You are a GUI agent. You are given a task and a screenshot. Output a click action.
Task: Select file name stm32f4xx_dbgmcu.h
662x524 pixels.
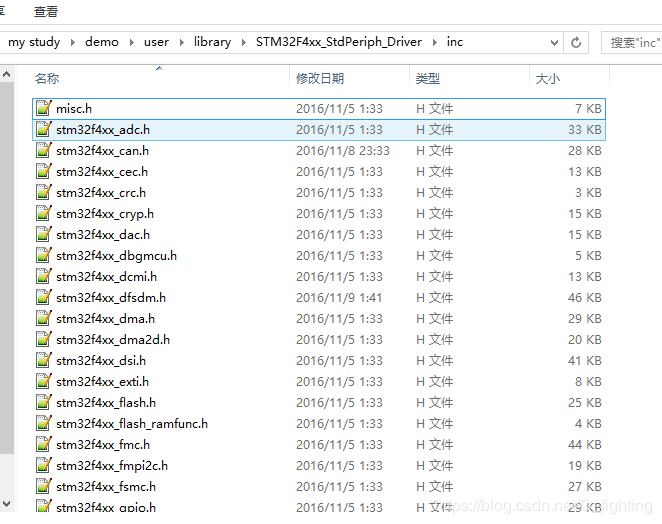tap(117, 256)
